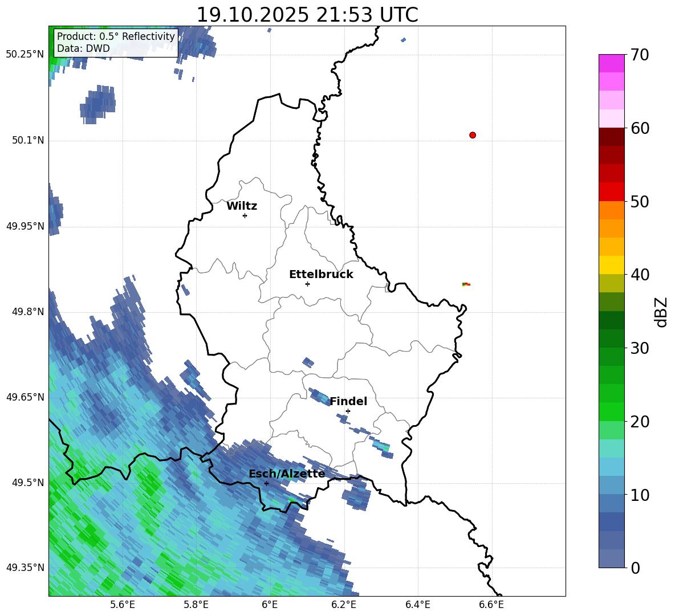Click the colorbar label 30

coord(640,348)
